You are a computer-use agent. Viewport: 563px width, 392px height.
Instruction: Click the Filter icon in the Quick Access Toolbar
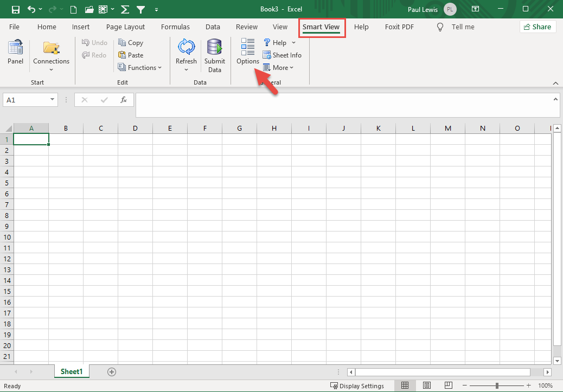[140, 9]
